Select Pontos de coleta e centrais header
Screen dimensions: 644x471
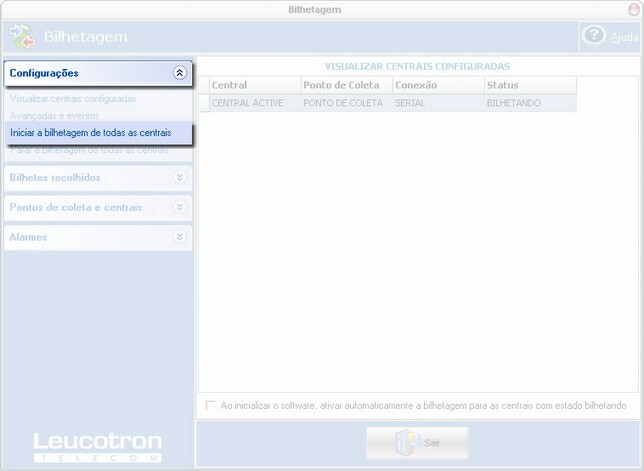click(98, 207)
